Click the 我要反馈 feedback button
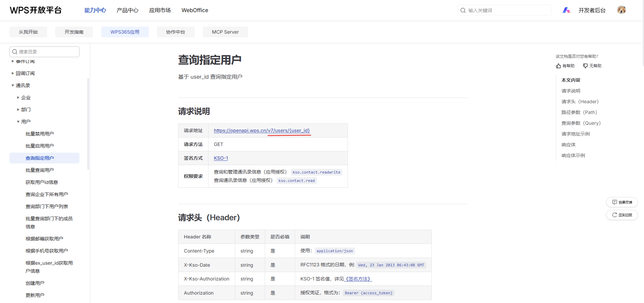The image size is (644, 303). [622, 202]
